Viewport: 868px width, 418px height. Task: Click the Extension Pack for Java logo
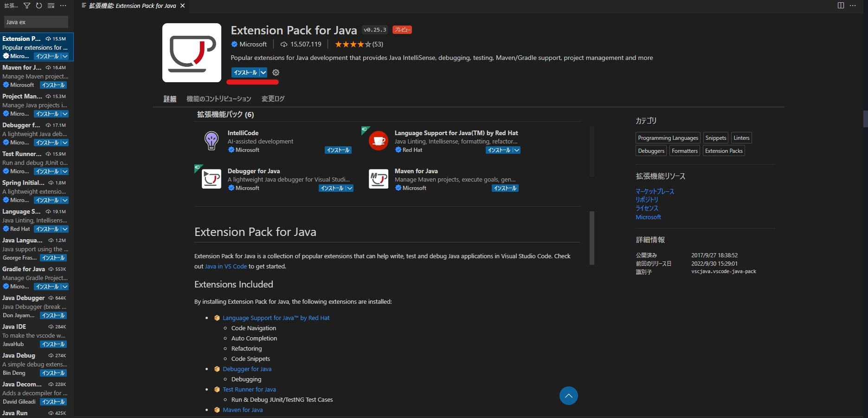[192, 52]
